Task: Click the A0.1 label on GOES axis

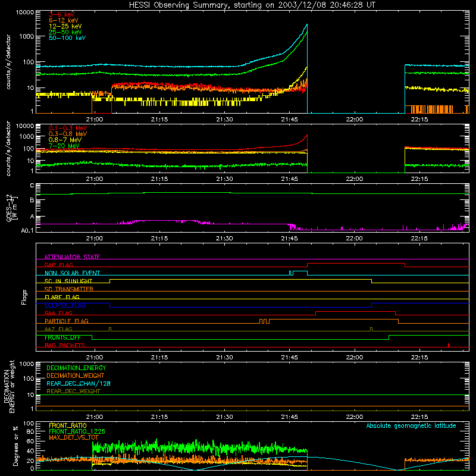Action: point(27,230)
